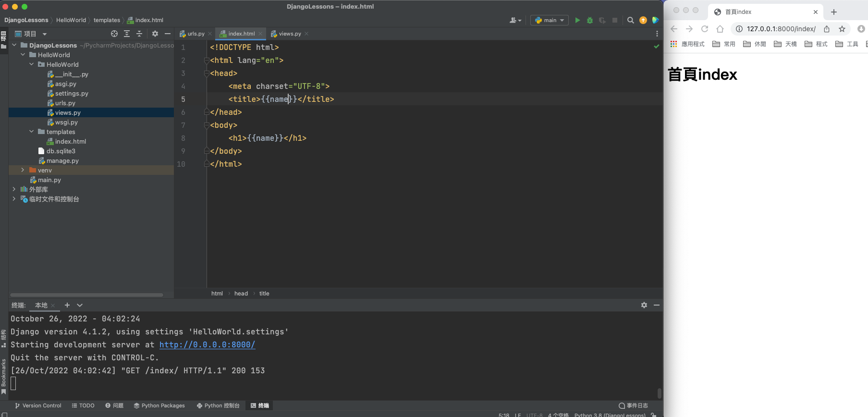Open the main run configuration dropdown
The width and height of the screenshot is (868, 417).
550,20
